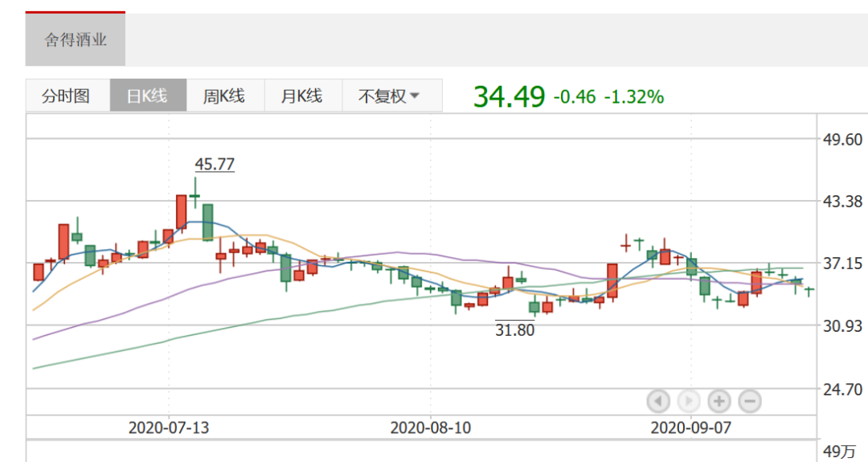Click the 31.80 low price label

coord(515,330)
